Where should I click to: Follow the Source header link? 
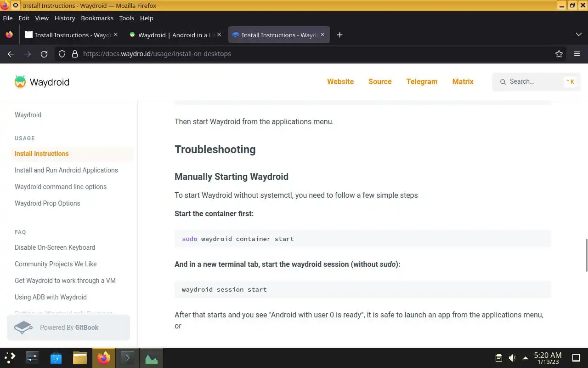(x=380, y=81)
